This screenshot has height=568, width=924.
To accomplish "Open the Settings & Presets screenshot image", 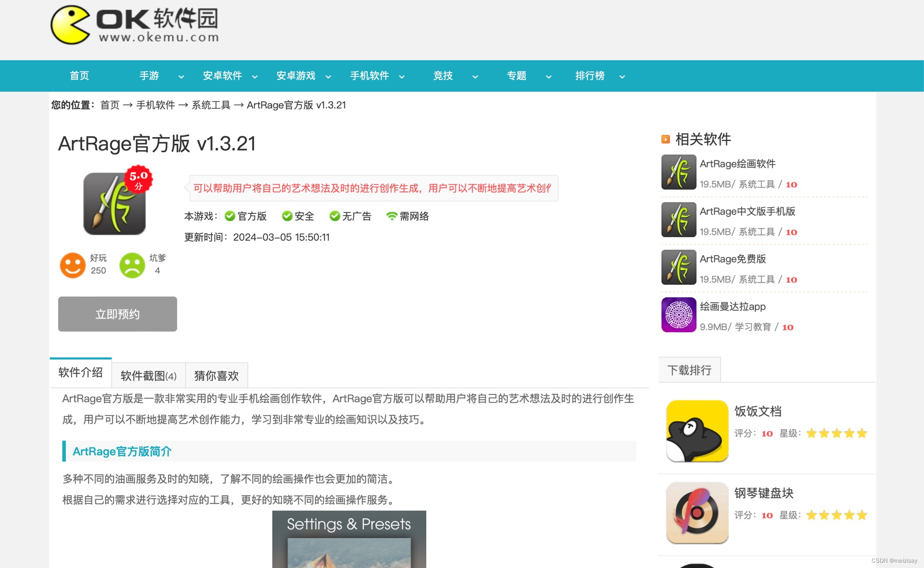I will point(349,539).
